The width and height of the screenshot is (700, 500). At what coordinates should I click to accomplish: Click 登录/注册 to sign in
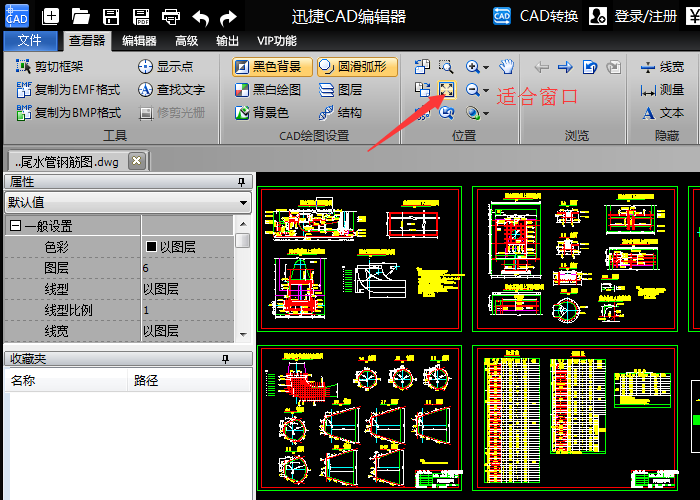(632, 16)
